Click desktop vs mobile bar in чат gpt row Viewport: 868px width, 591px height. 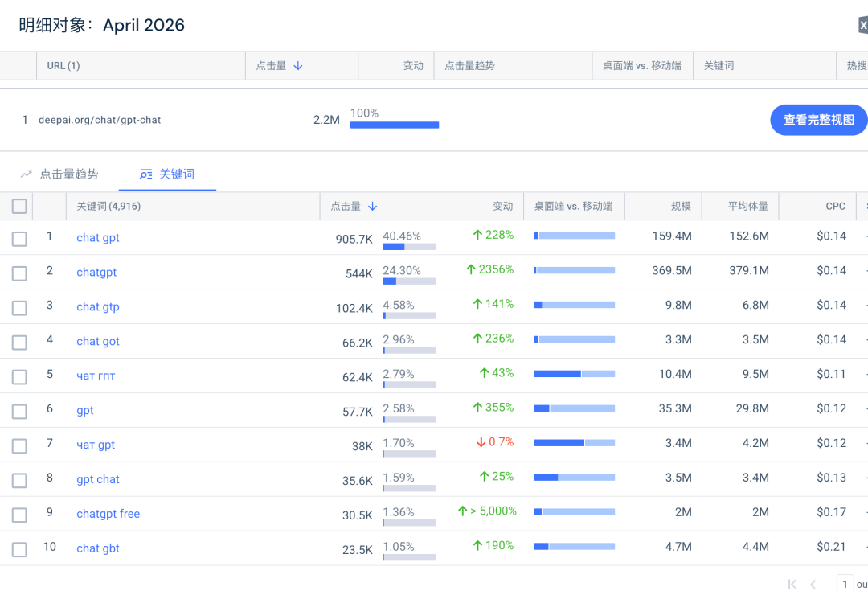tap(575, 442)
